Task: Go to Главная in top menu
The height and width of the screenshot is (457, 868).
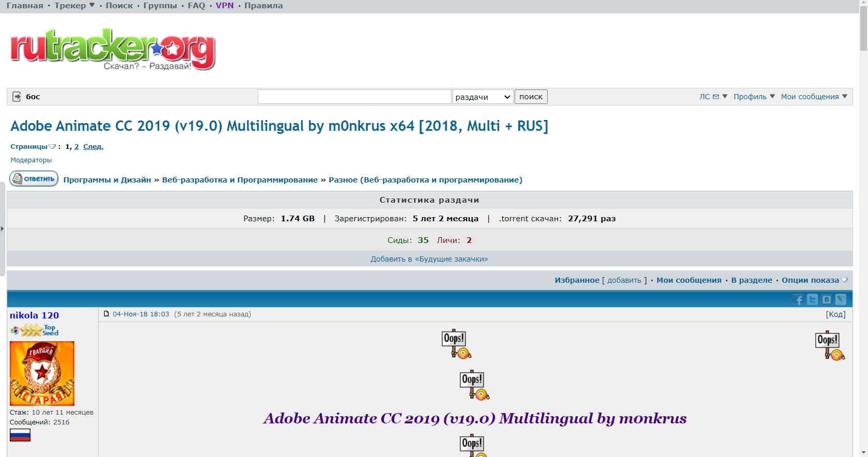Action: pyautogui.click(x=25, y=6)
